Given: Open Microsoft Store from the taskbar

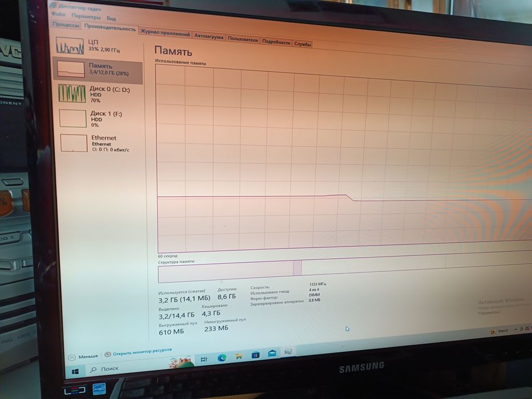Looking at the screenshot, I should pos(255,355).
